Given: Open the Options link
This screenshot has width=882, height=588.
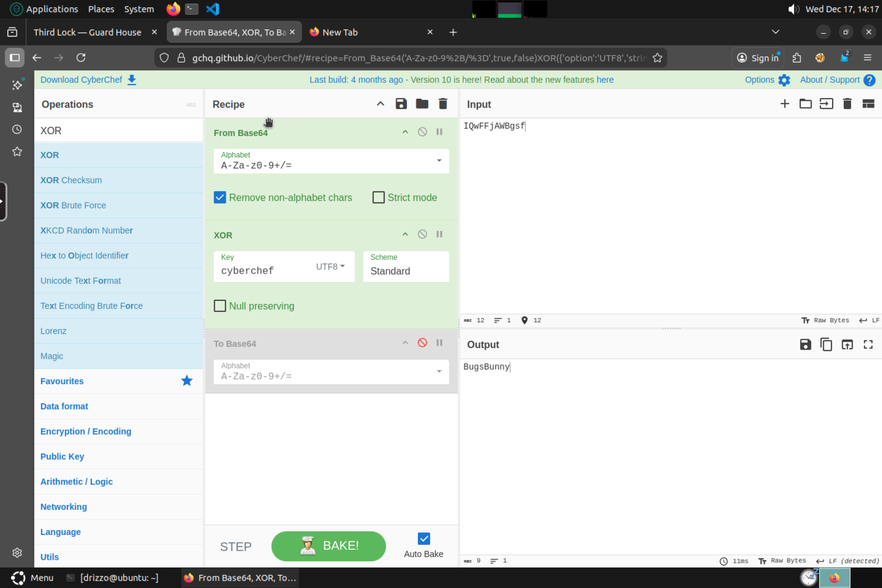Looking at the screenshot, I should point(759,80).
